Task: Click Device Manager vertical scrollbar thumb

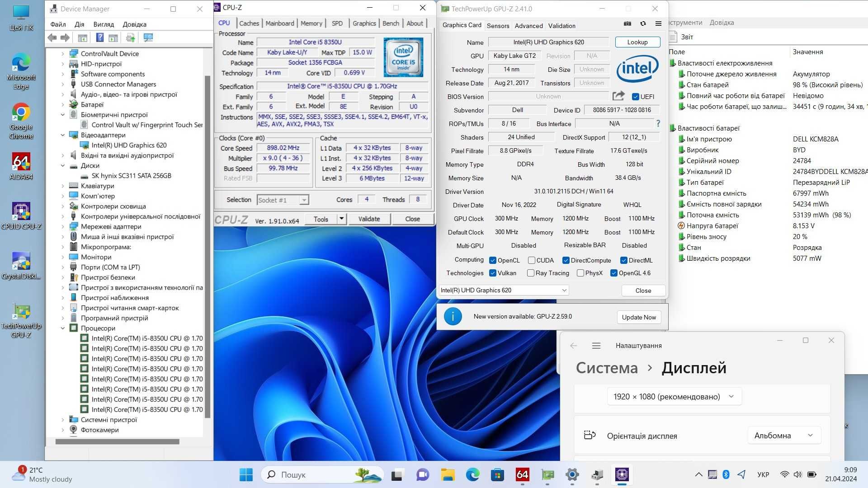Action: pos(208,246)
